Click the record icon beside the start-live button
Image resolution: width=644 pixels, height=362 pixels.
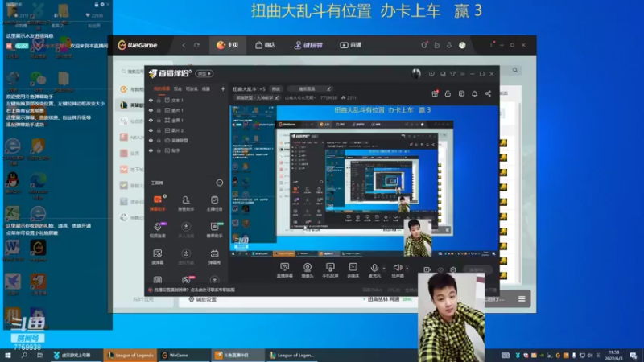(x=427, y=269)
